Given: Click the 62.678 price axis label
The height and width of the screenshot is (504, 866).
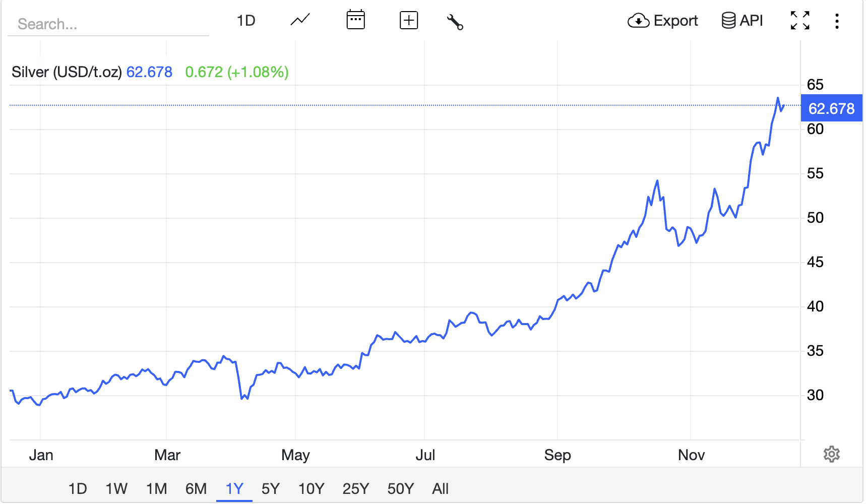Looking at the screenshot, I should (832, 108).
